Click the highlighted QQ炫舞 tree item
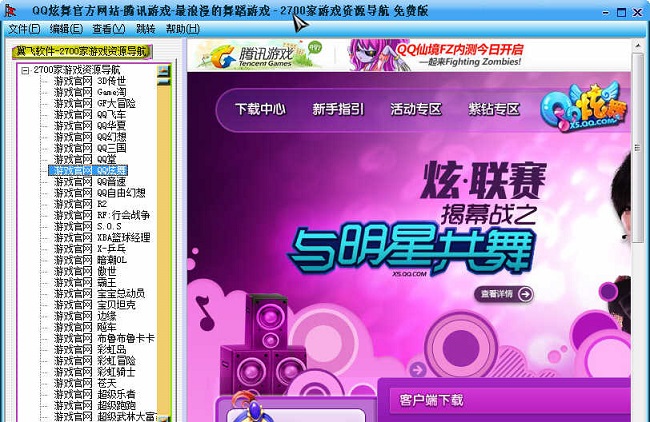 pyautogui.click(x=88, y=170)
